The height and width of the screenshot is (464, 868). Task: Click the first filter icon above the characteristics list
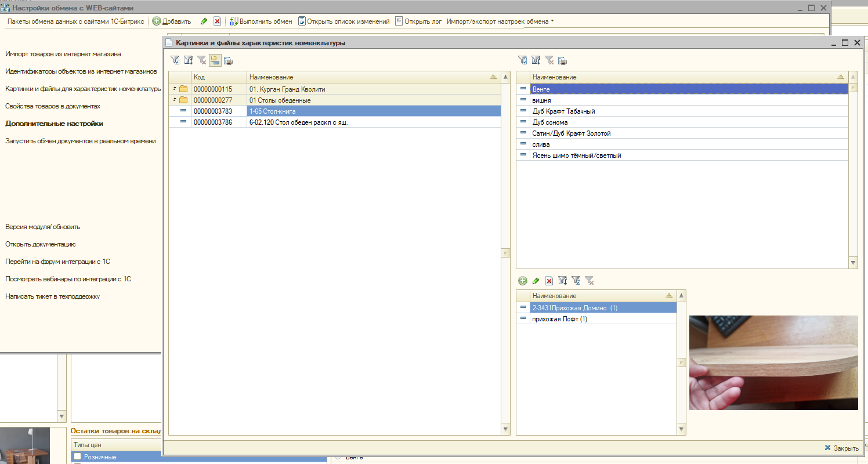pos(522,60)
